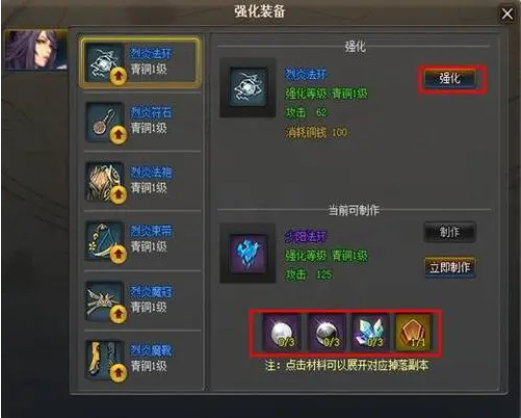Screen dimensions: 521x418
Task: Click the white pearl material showing 0/3
Action: coord(282,333)
